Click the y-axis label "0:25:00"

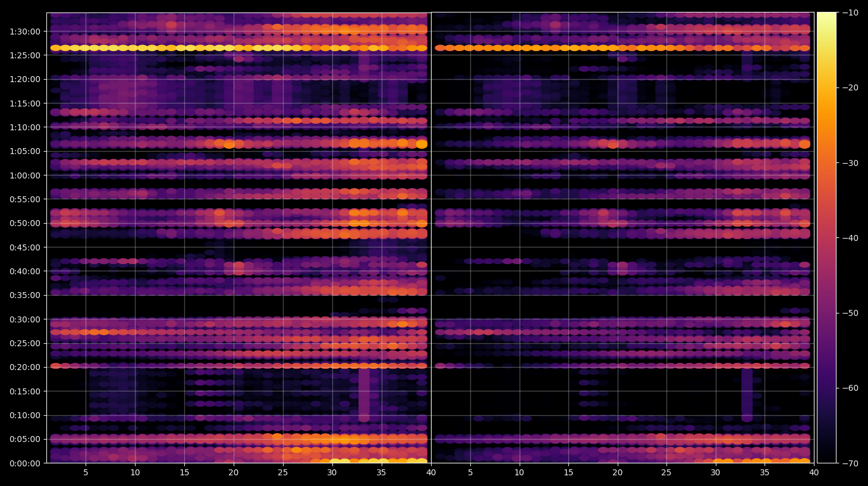tap(25, 343)
